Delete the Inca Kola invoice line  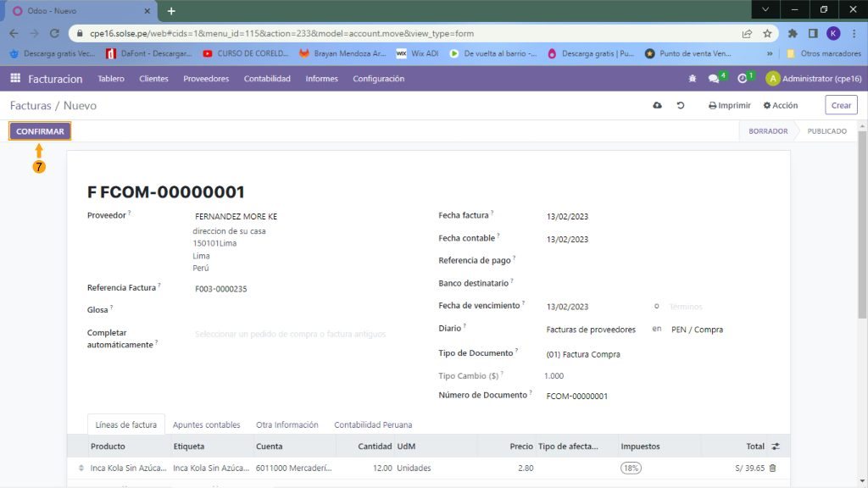click(x=772, y=468)
